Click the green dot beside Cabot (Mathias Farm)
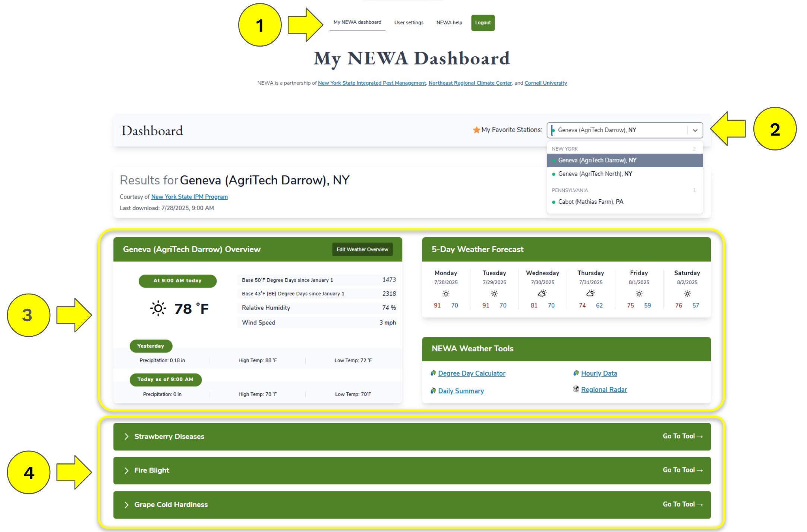Image resolution: width=807 pixels, height=532 pixels. [554, 202]
